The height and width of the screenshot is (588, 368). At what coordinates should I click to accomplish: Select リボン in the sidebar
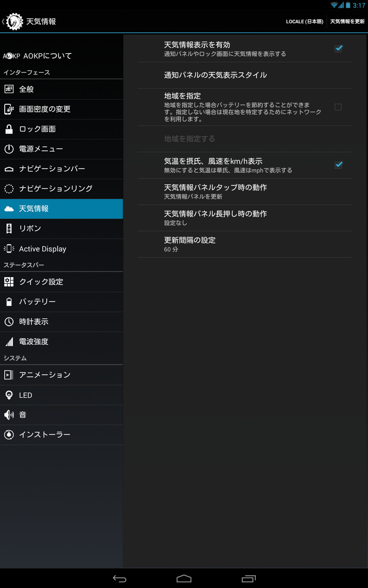click(x=61, y=228)
